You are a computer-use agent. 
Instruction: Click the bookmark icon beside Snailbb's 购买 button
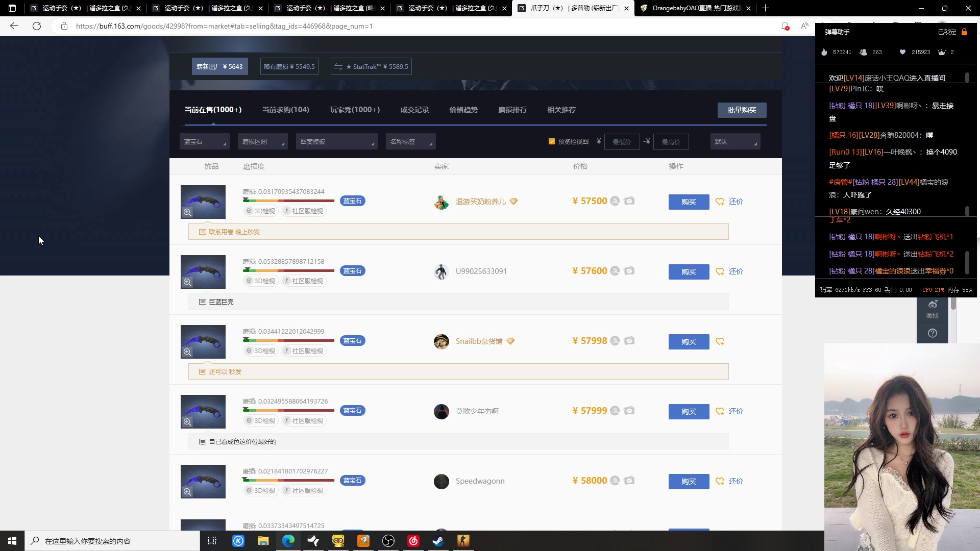pyautogui.click(x=720, y=341)
